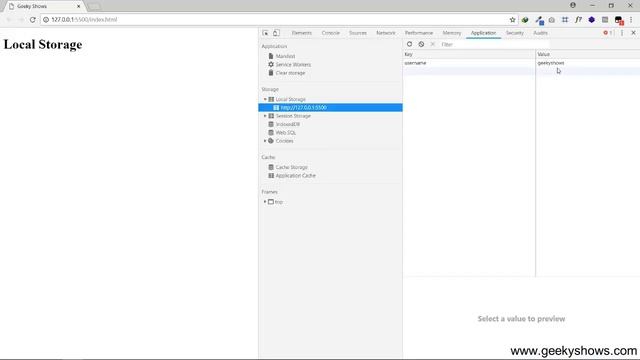Select the 'top' frame item
The width and height of the screenshot is (640, 360).
[279, 202]
